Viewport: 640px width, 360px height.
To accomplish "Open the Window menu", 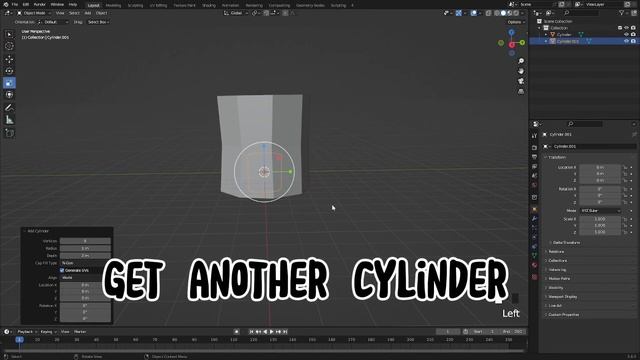I will (x=57, y=4).
